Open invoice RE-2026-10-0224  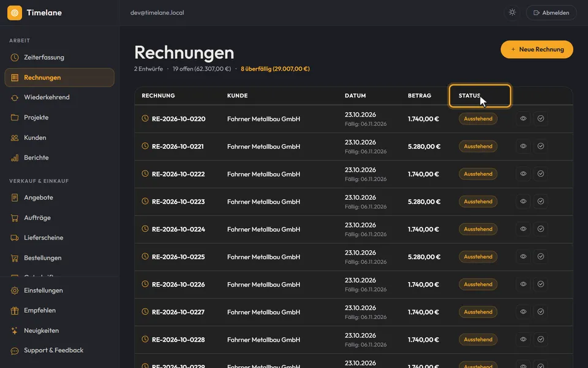click(x=178, y=229)
